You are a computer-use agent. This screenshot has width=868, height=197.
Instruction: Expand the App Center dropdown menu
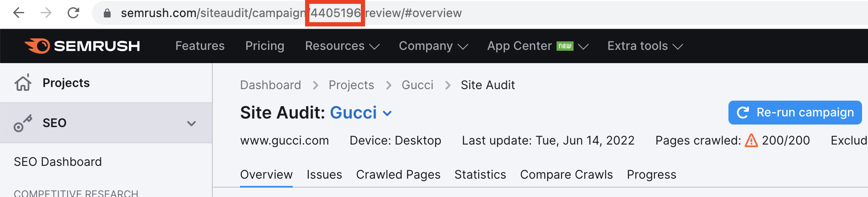[538, 46]
